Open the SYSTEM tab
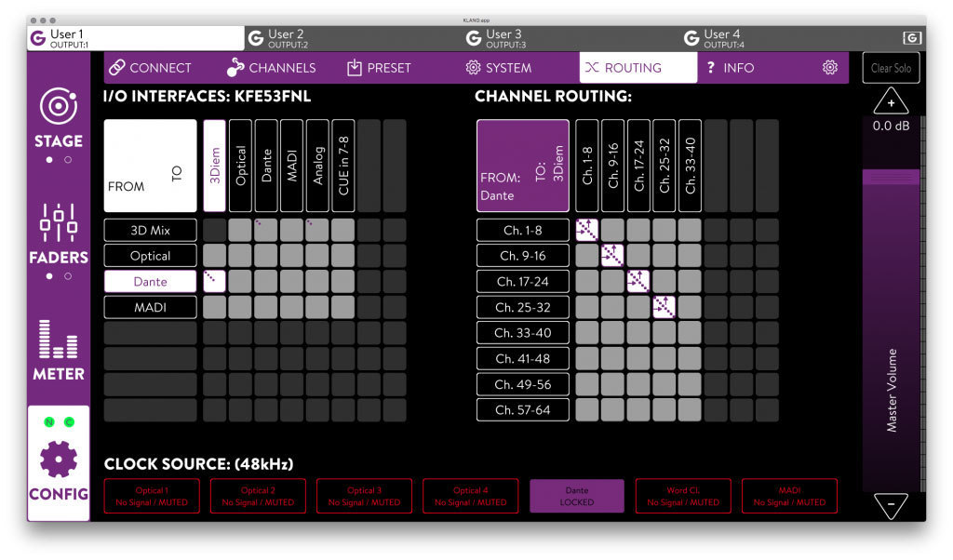This screenshot has width=953, height=560. (x=499, y=67)
